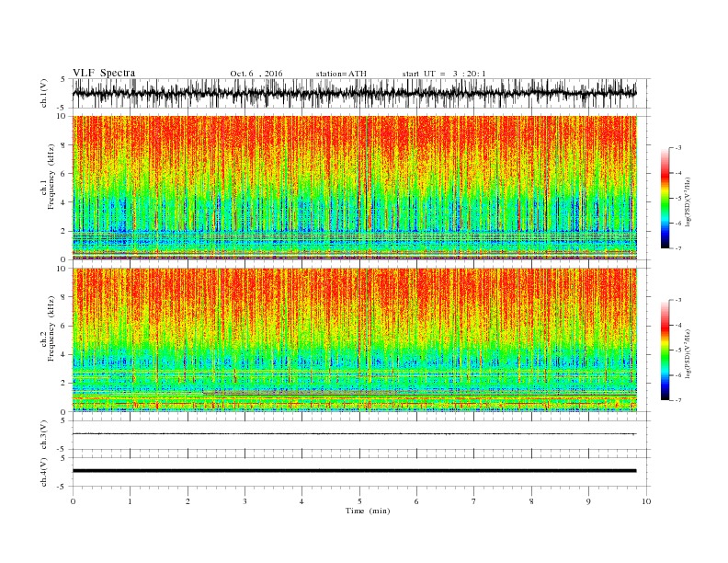Click the "-3" value on ch.2 color bar

[x=678, y=300]
